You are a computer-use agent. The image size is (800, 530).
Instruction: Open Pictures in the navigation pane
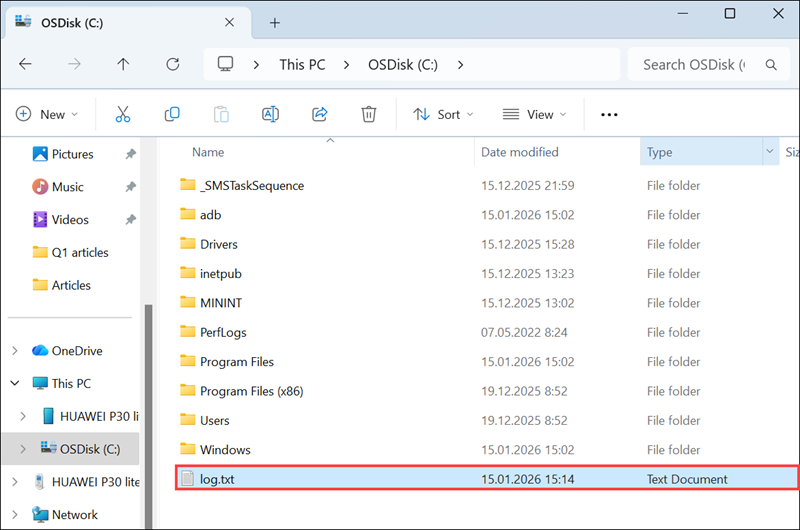[72, 154]
